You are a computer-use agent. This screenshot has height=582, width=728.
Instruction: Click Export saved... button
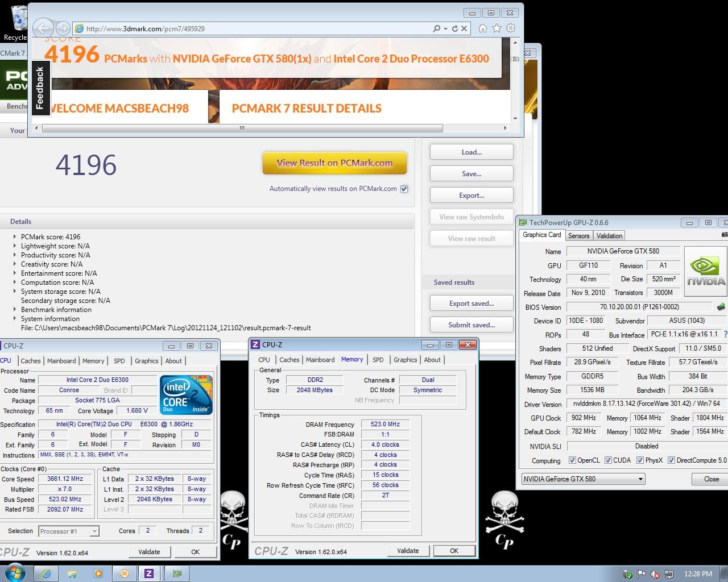click(471, 304)
